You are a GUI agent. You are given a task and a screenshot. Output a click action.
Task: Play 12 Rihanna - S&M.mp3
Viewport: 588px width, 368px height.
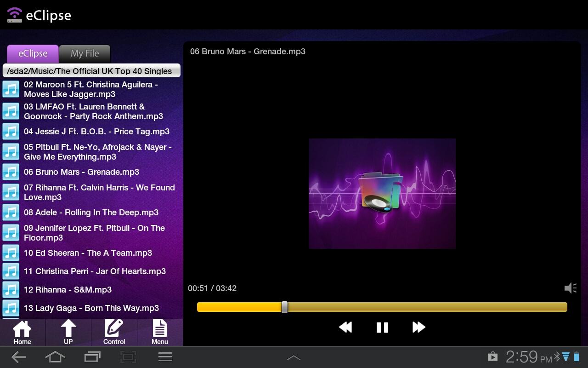click(x=68, y=290)
